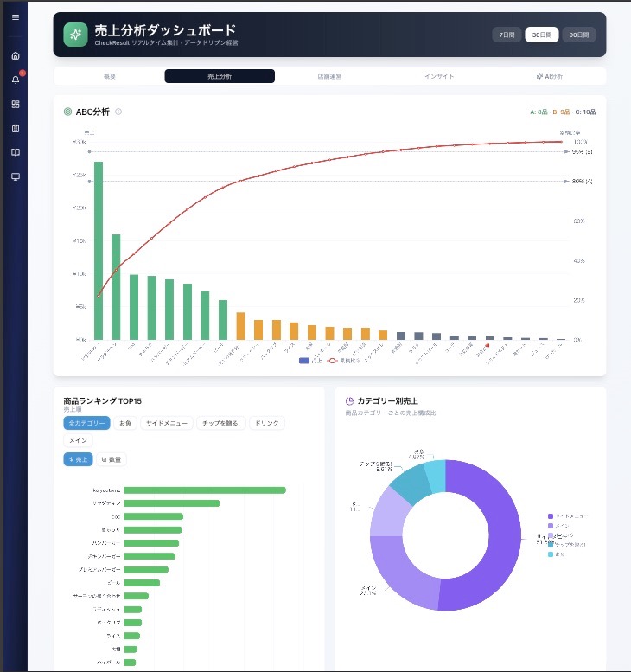Click the 商品ランキング TOP15 heading
The height and width of the screenshot is (672, 631).
tap(102, 401)
